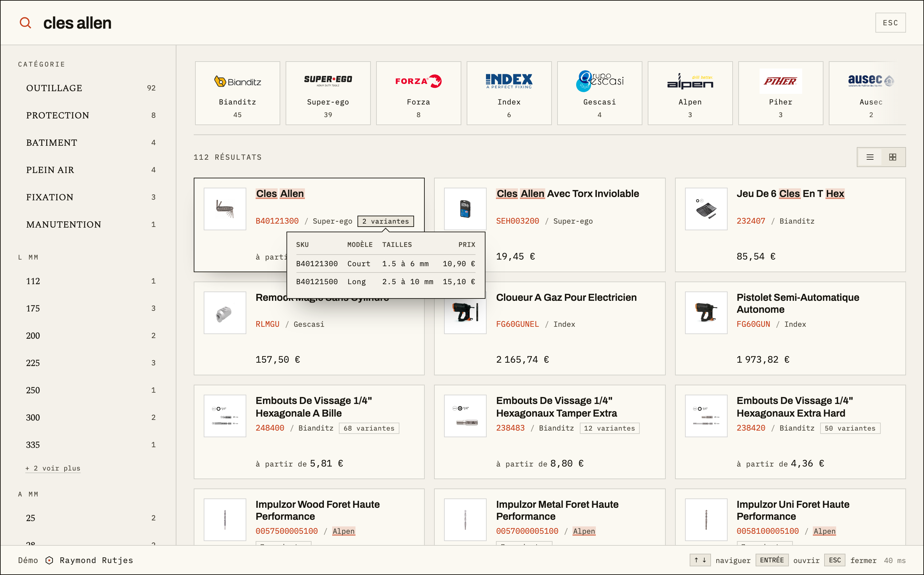Open Embouts De Vissage Hexagonale A Bille
The width and height of the screenshot is (924, 575).
click(314, 407)
